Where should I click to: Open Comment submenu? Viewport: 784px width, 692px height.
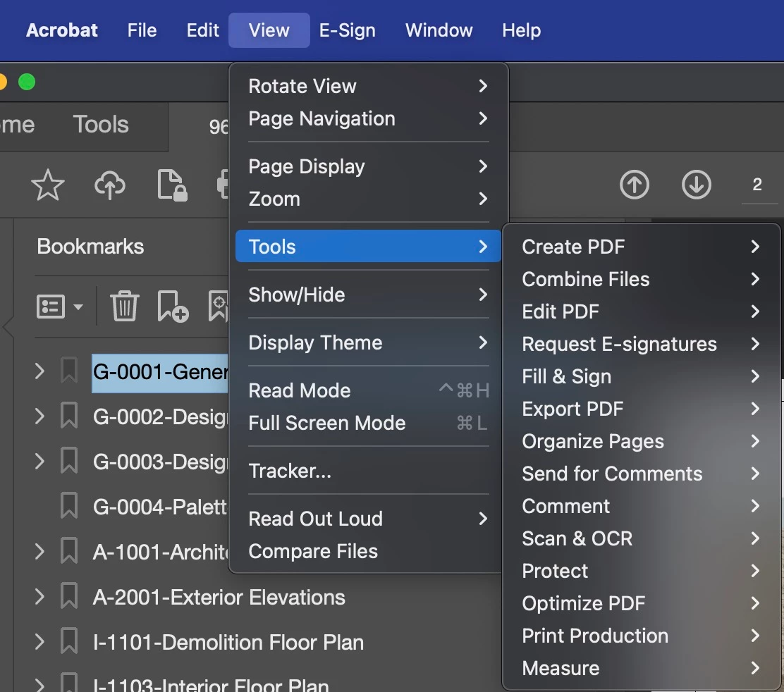tap(641, 506)
